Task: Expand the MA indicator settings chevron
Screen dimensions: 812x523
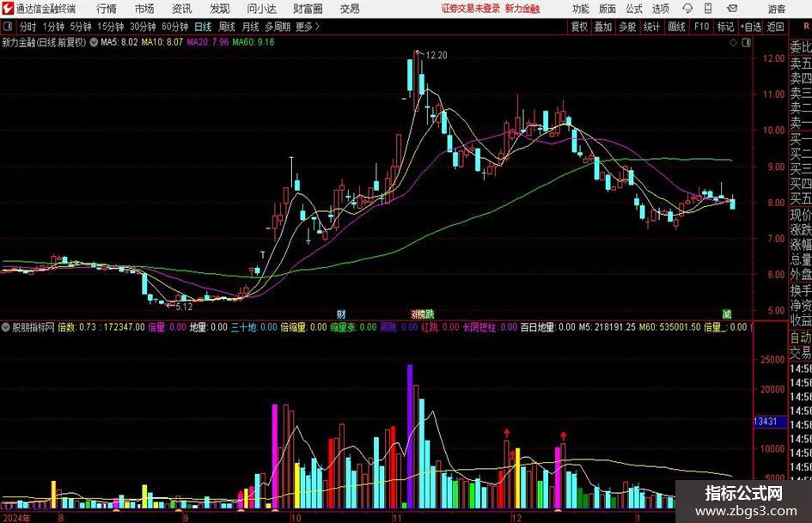Action: [x=94, y=42]
